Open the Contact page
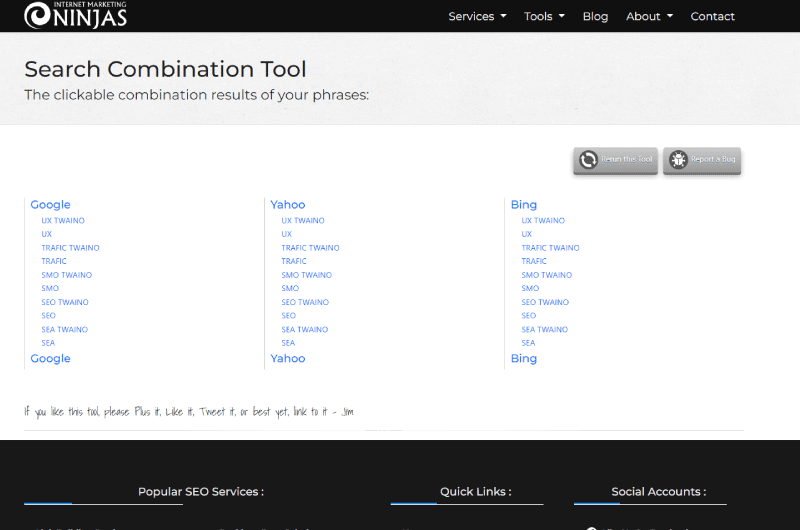This screenshot has height=530, width=800. click(x=712, y=16)
